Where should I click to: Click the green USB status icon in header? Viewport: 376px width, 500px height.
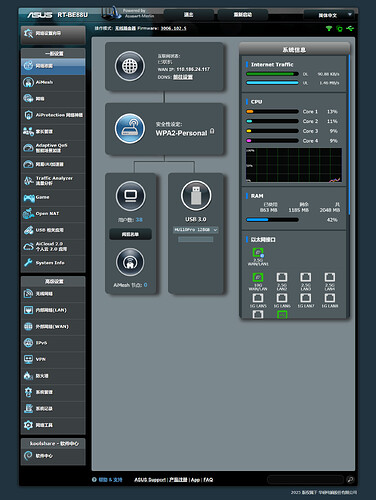click(350, 29)
